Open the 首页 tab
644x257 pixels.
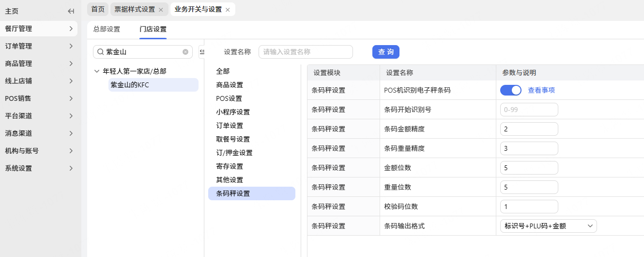tap(98, 9)
